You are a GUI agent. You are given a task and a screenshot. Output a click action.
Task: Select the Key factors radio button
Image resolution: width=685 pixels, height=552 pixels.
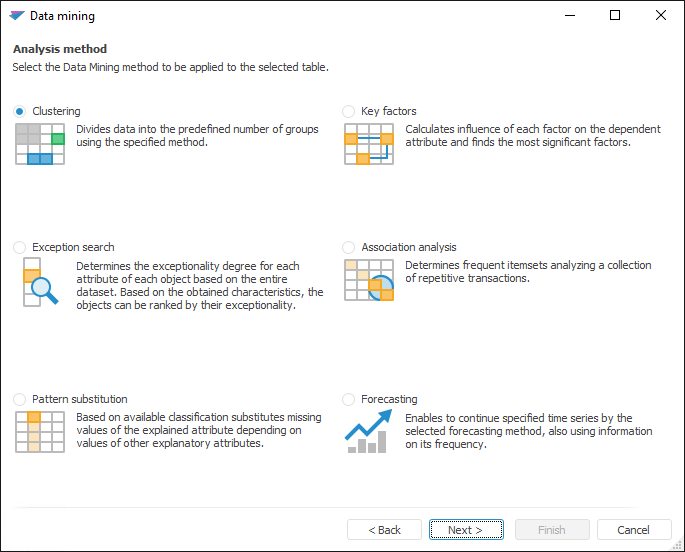(349, 111)
